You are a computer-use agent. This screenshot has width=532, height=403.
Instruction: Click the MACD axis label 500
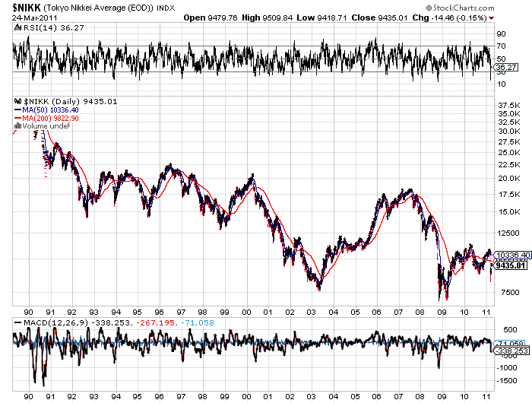(510, 330)
